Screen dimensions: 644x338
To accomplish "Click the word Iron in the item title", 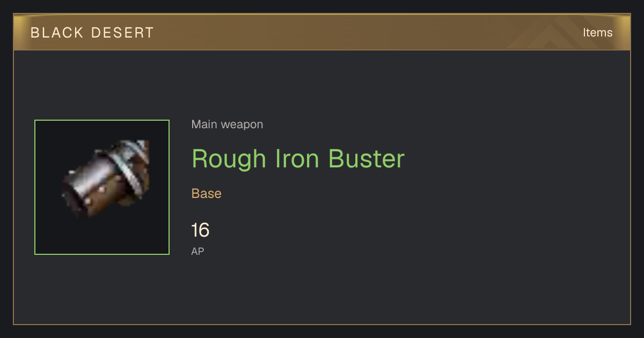I will (297, 159).
